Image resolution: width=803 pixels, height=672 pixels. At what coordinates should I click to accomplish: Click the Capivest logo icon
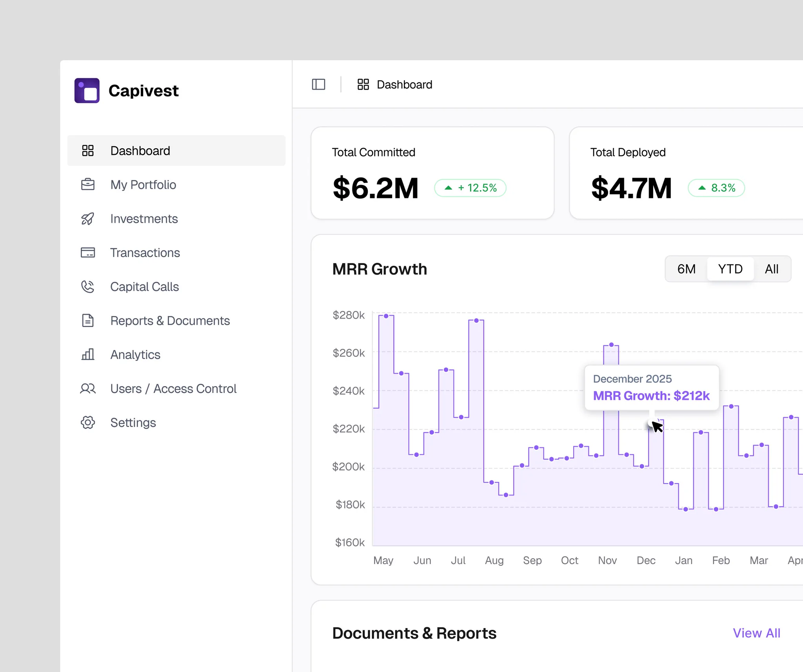coord(87,91)
